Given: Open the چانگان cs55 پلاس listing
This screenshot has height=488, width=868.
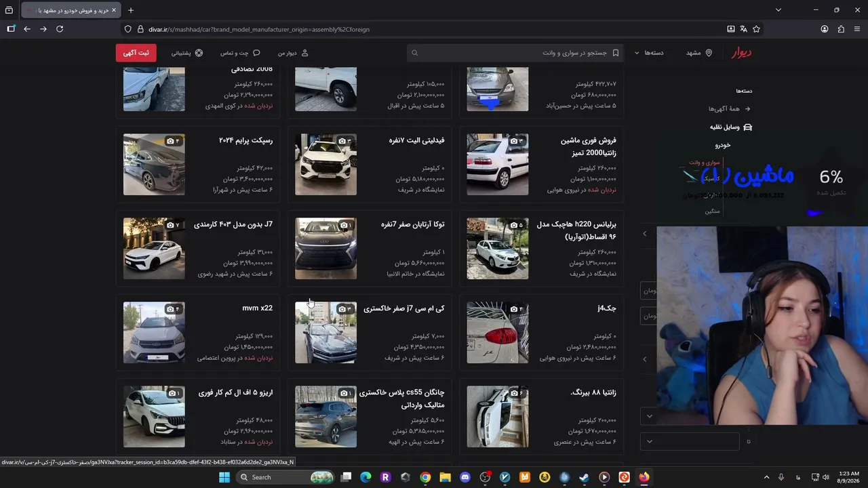Looking at the screenshot, I should [370, 417].
